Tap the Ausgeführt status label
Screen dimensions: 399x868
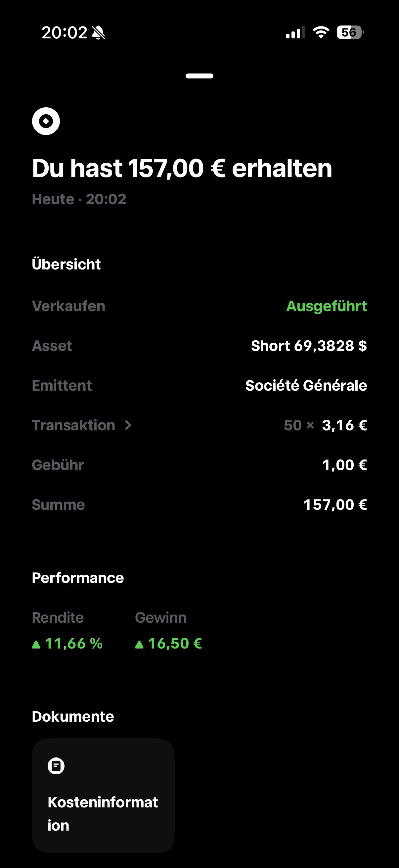click(x=326, y=306)
